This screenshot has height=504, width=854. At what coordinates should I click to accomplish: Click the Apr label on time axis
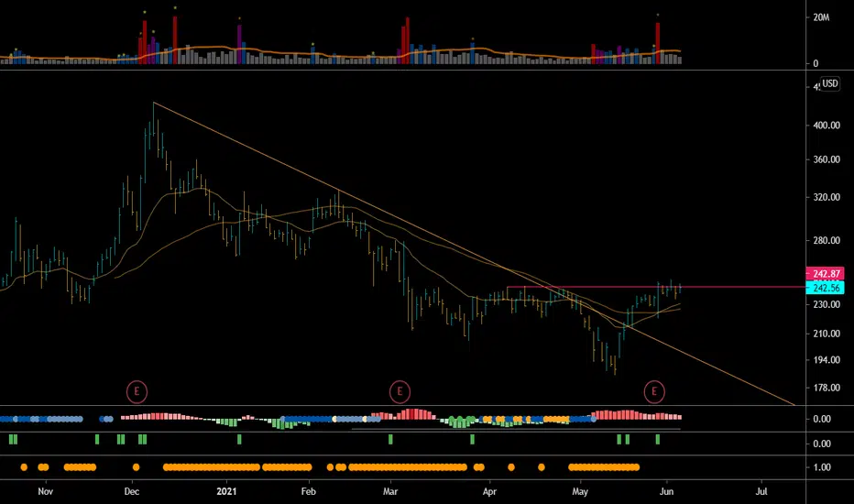489,491
